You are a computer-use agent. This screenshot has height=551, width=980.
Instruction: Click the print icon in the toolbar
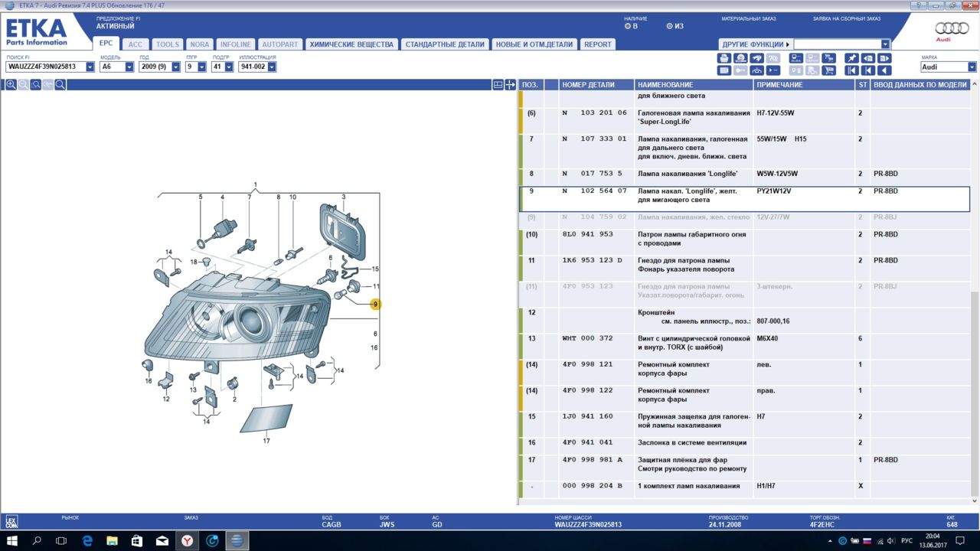pos(724,58)
